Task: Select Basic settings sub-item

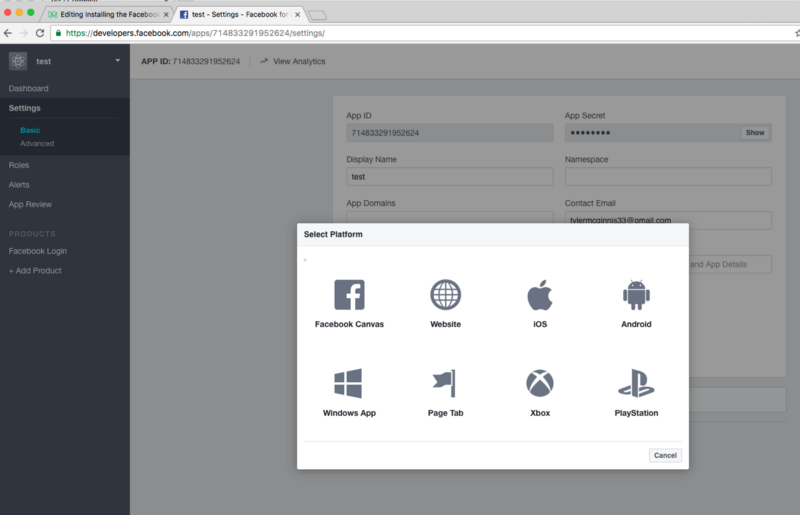Action: [30, 130]
